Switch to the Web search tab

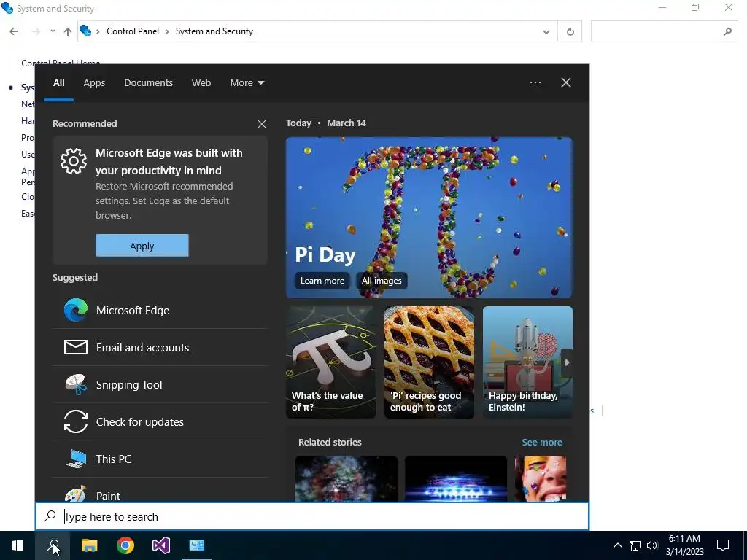pyautogui.click(x=201, y=83)
